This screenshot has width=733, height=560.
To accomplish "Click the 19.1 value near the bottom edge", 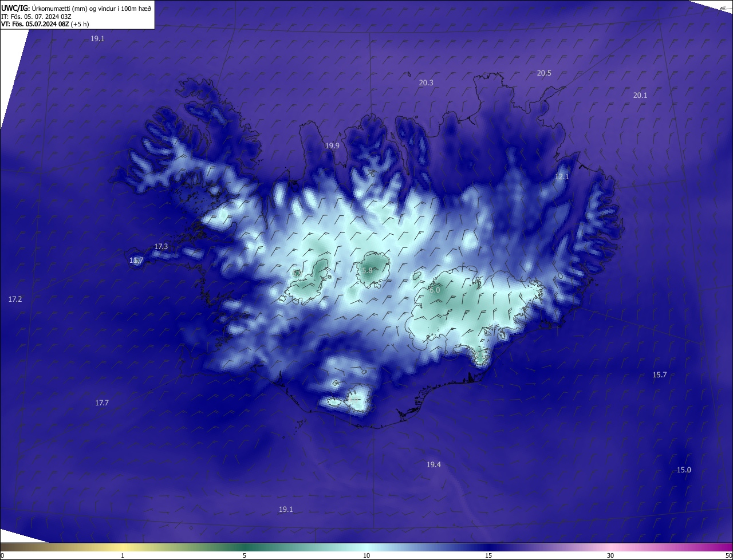I will (286, 509).
